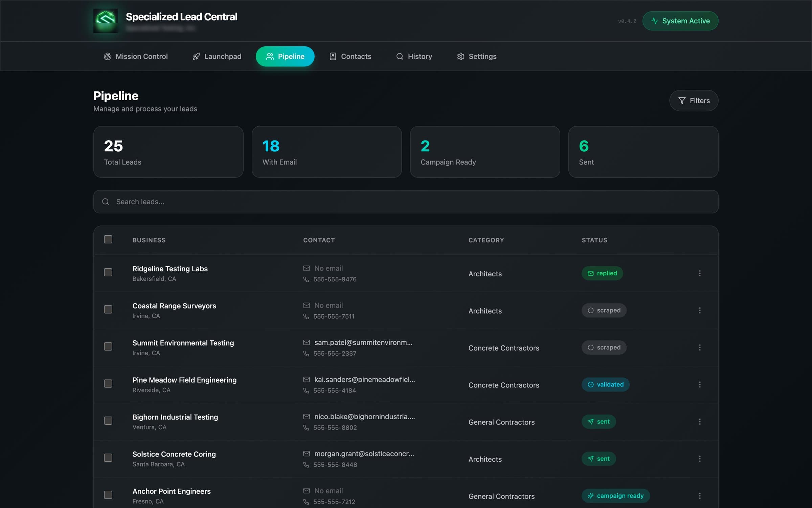Open row menu for Pine Meadow Field Engineering
This screenshot has height=508, width=812.
700,384
